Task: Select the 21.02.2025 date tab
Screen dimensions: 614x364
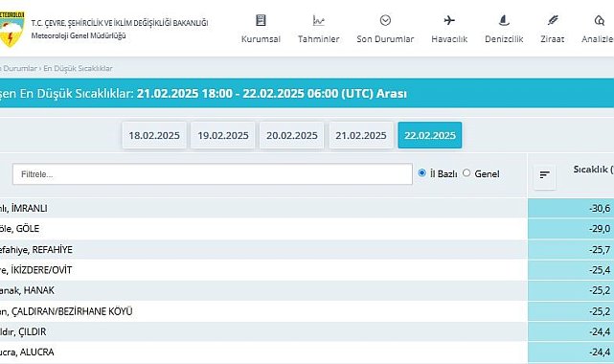Action: tap(361, 135)
